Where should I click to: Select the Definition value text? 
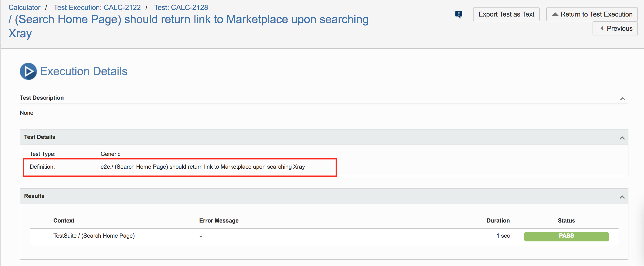203,167
